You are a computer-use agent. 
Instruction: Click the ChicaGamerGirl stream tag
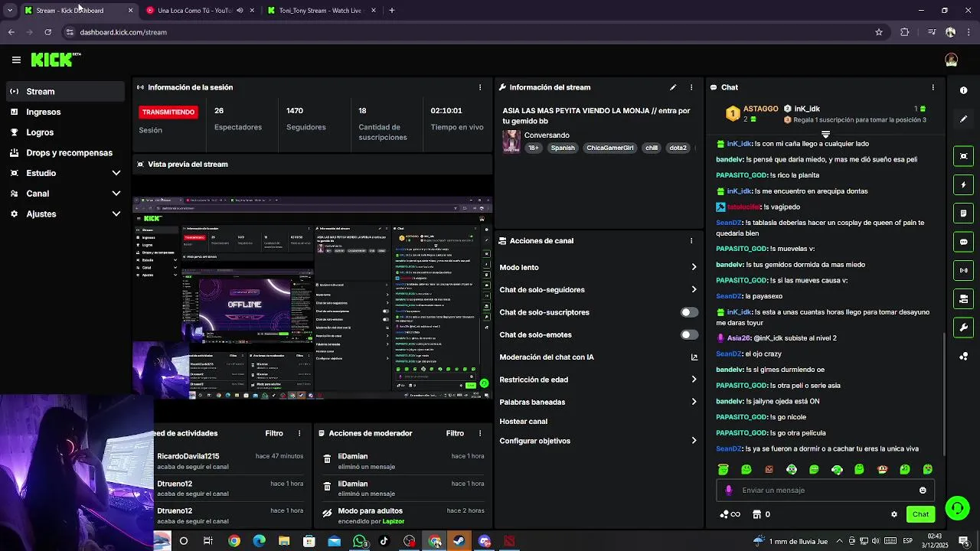tap(610, 148)
